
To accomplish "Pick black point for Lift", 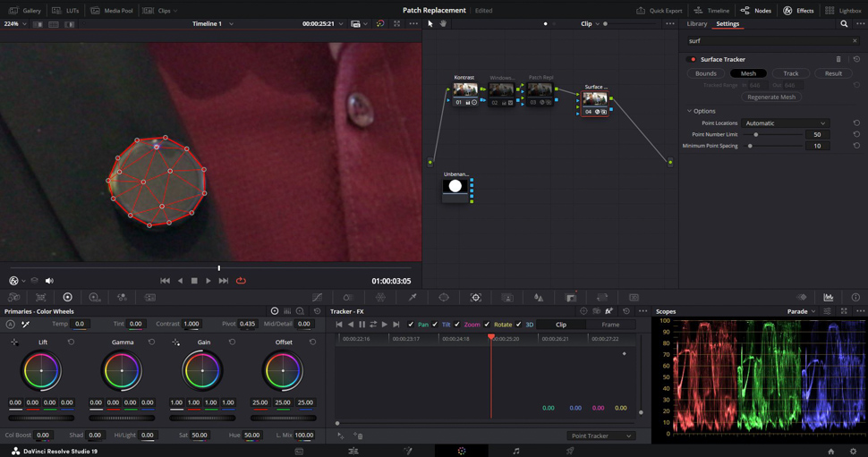I will pyautogui.click(x=14, y=342).
